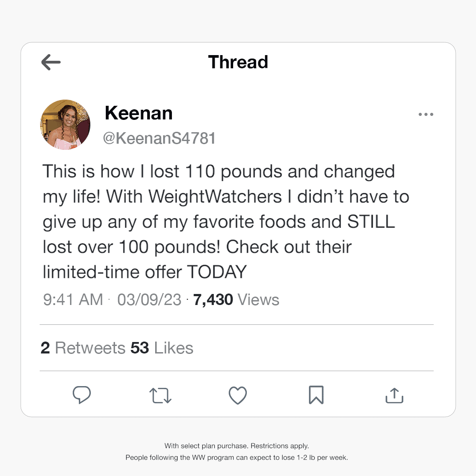Show the 53 Likes list

162,348
